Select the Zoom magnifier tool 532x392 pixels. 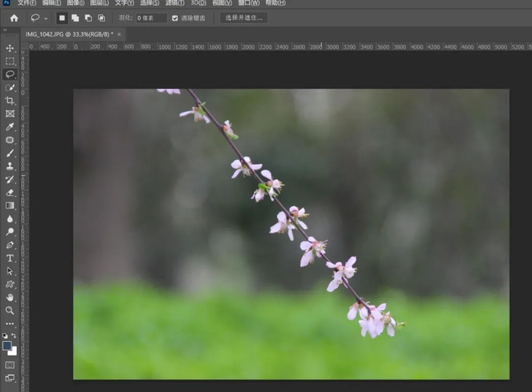(10, 311)
